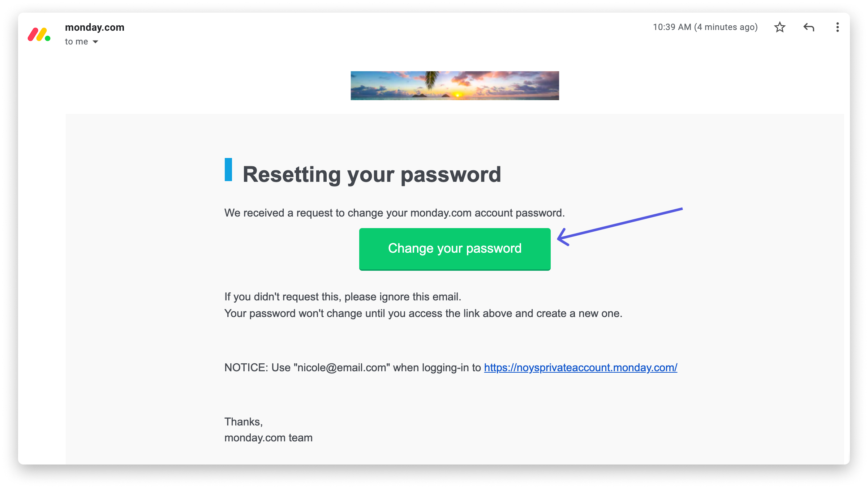This screenshot has height=488, width=868.
Task: Click the monday.com sender logo avatar
Action: [x=39, y=34]
